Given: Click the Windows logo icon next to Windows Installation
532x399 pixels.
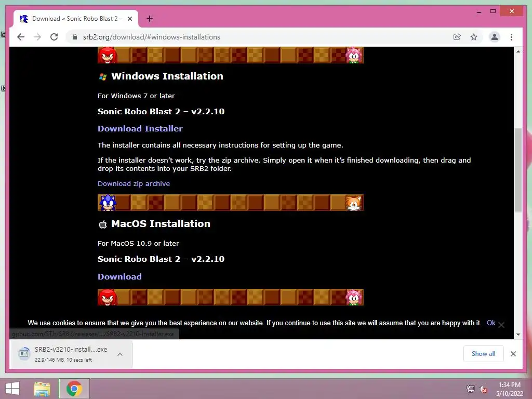Looking at the screenshot, I should click(103, 77).
